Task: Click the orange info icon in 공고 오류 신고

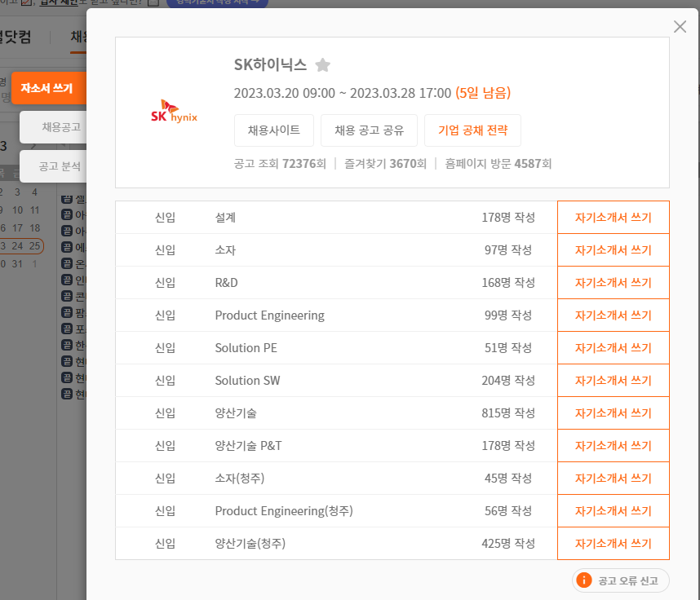Action: point(584,580)
